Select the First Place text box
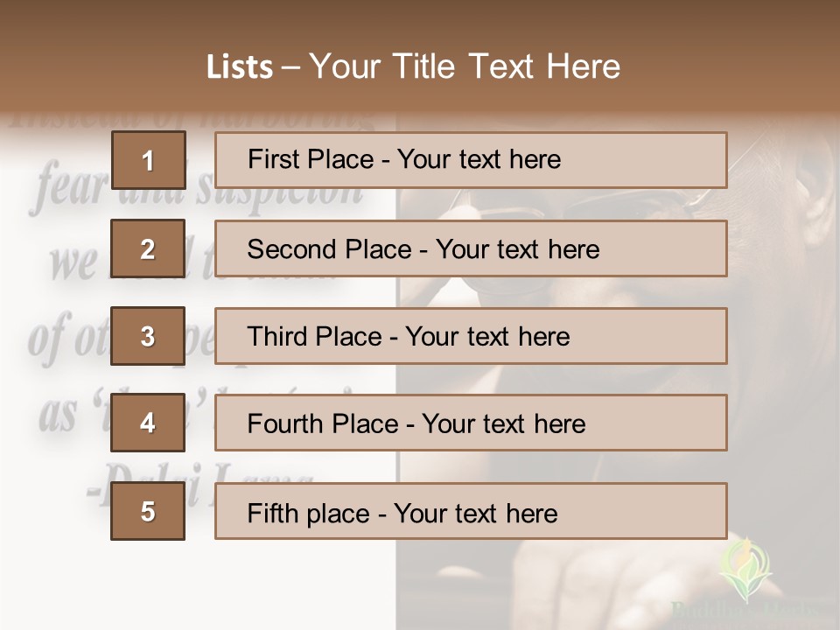The image size is (840, 630). point(471,160)
